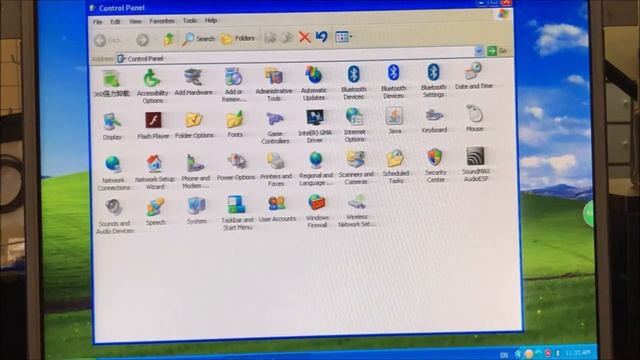Open the Edit menu
The width and height of the screenshot is (640, 360).
click(115, 22)
